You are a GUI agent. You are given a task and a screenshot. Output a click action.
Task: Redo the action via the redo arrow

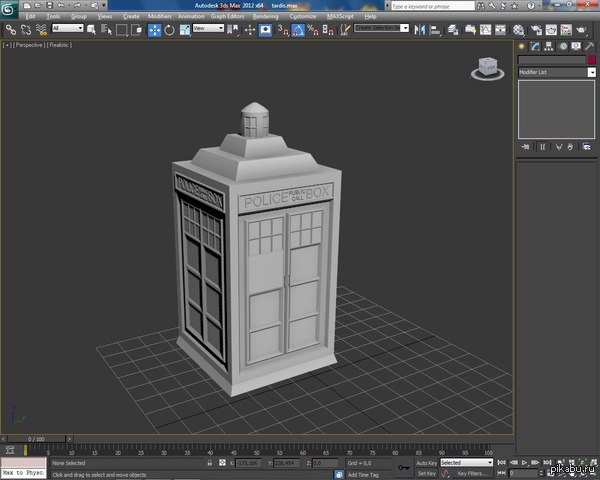pos(77,5)
